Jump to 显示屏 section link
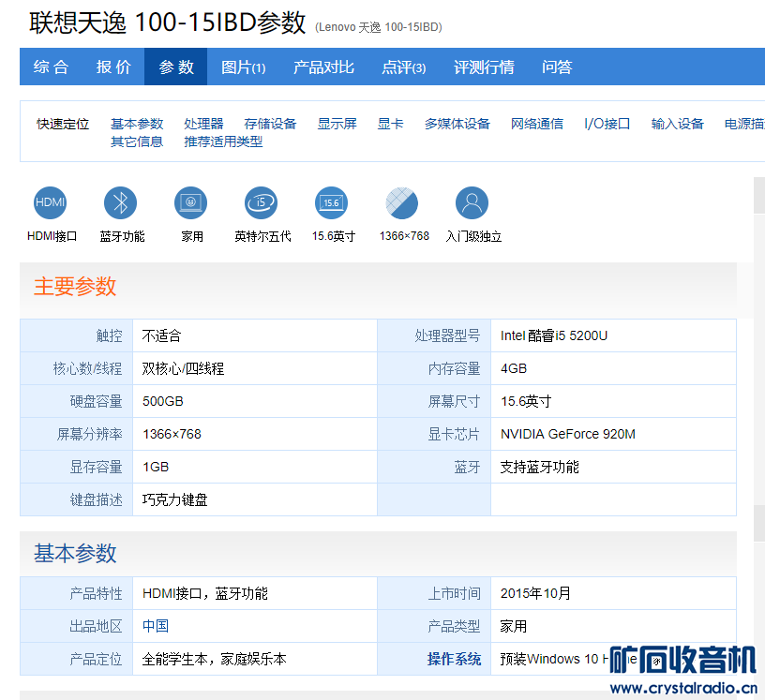This screenshot has height=700, width=765. 337,124
